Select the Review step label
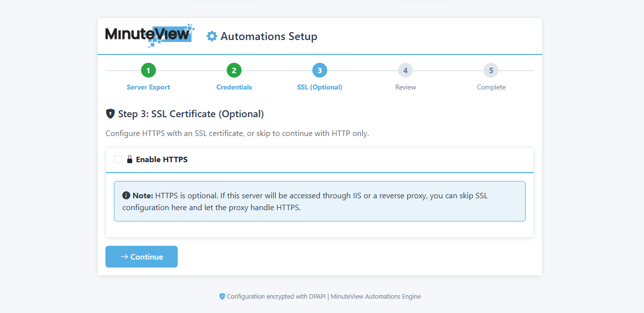The width and height of the screenshot is (644, 313). tap(405, 87)
